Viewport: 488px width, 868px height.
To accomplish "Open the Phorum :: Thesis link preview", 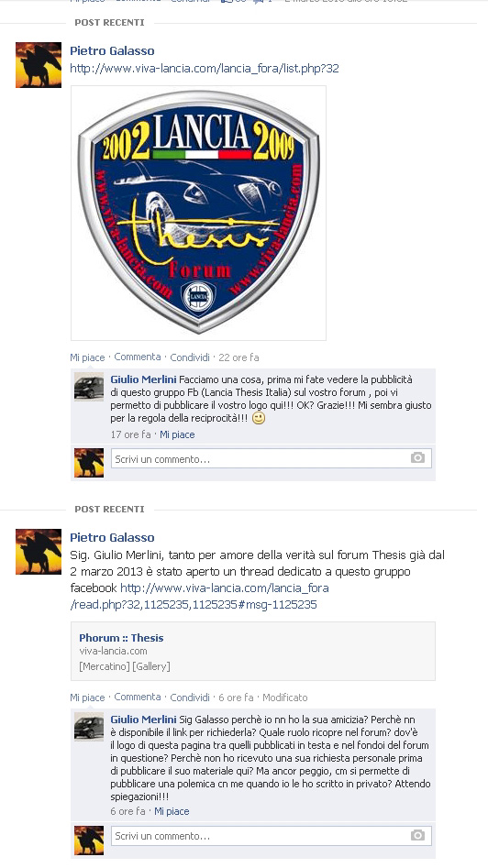I will point(252,651).
